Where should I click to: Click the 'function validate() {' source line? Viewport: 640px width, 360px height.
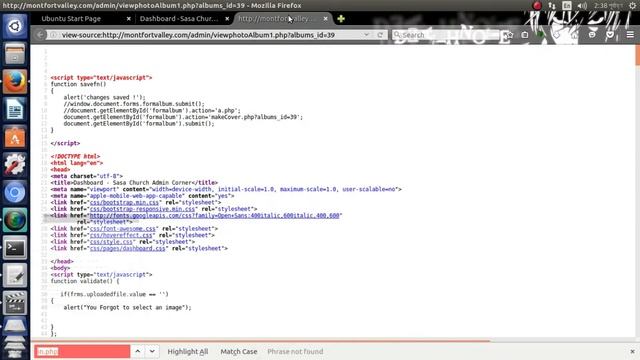(x=85, y=281)
